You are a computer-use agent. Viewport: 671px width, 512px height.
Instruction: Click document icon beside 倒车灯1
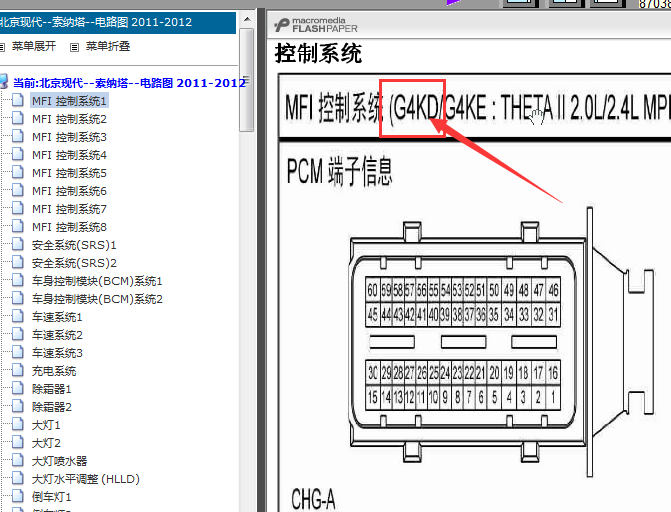coord(18,496)
